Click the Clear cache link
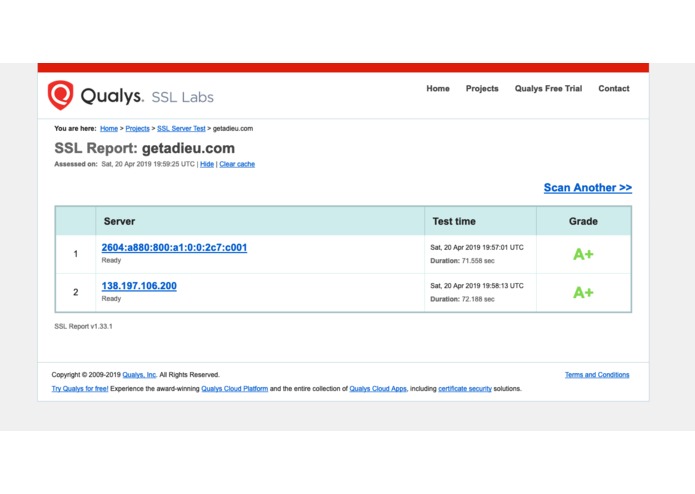 pyautogui.click(x=237, y=164)
